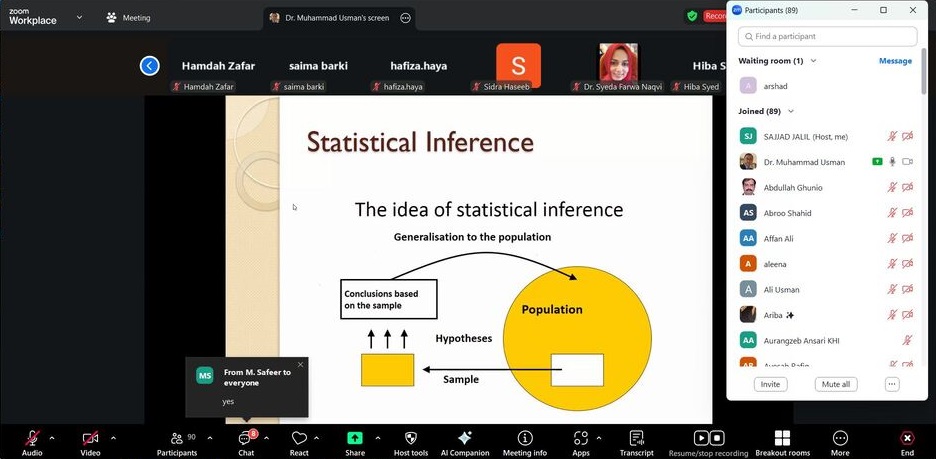
Task: Click the red Recording indicator
Action: 715,16
